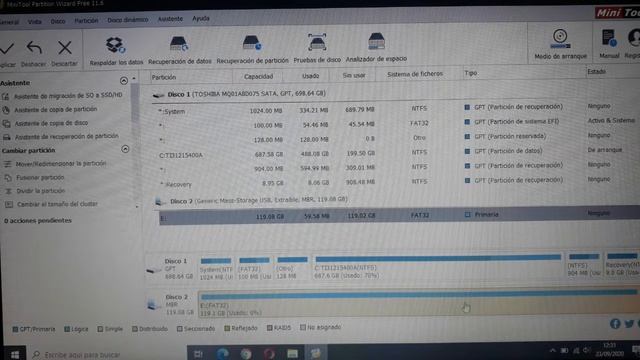Open the Twitter share icon
The image size is (640, 360).
pos(629,324)
